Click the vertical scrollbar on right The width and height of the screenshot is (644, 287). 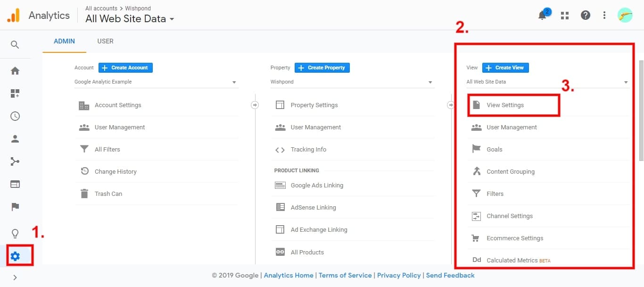[x=641, y=111]
